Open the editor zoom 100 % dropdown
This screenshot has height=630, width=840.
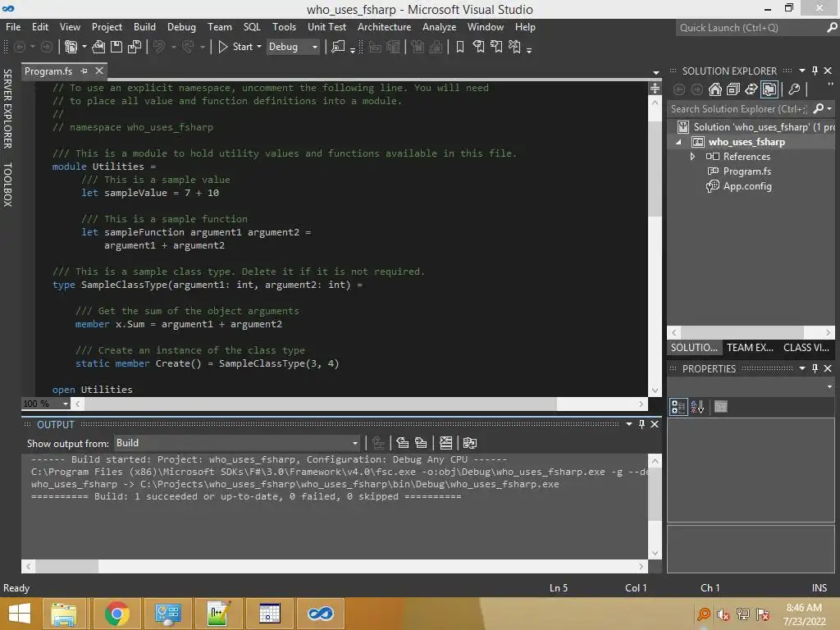pos(66,404)
